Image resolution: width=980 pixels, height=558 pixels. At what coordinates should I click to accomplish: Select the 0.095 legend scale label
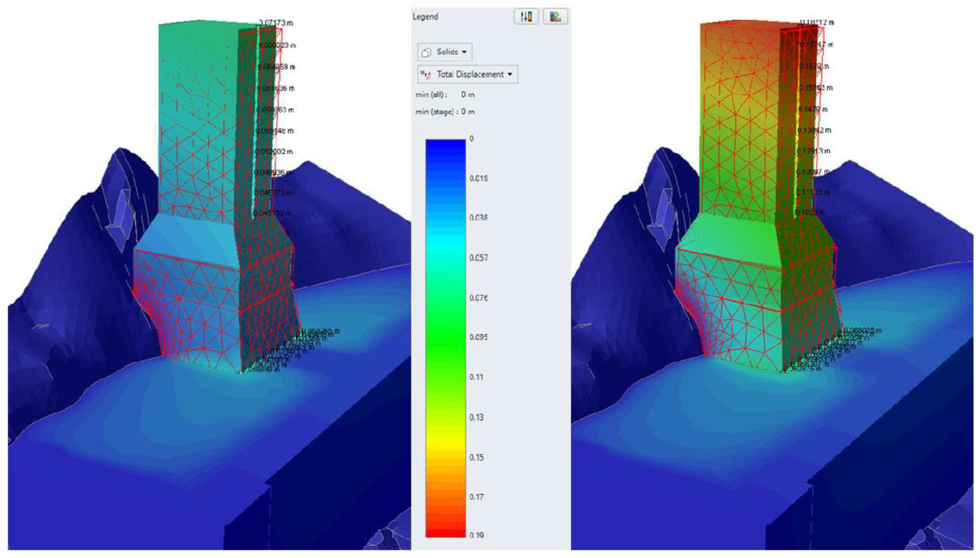tap(478, 337)
